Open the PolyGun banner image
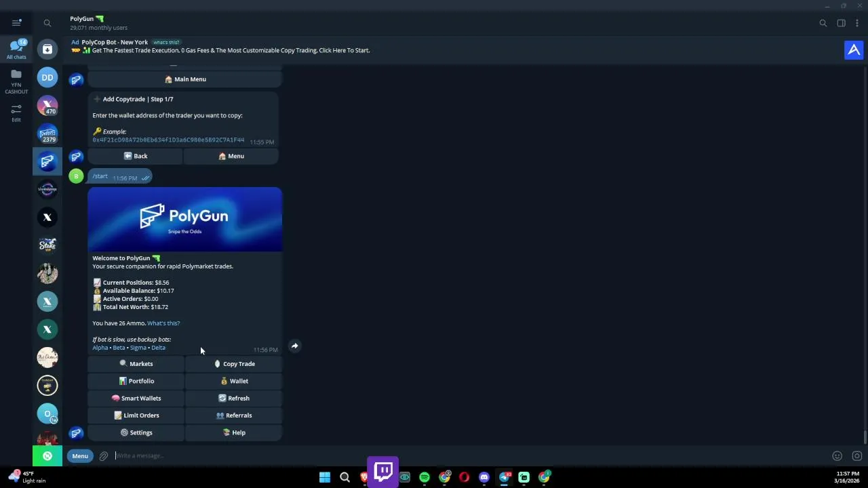This screenshot has width=868, height=488. pos(184,220)
